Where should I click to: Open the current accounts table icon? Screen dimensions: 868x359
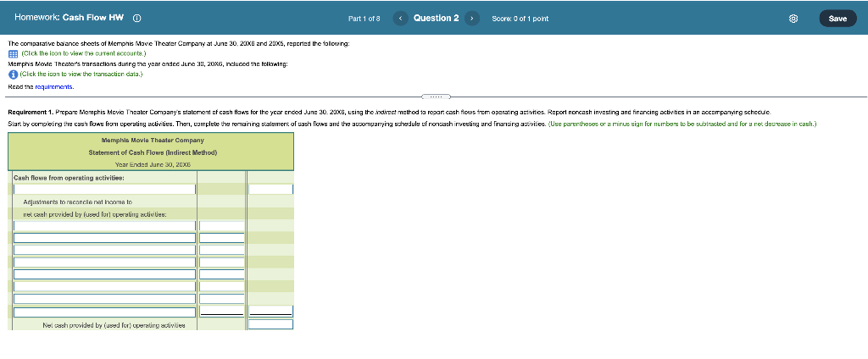tap(14, 53)
